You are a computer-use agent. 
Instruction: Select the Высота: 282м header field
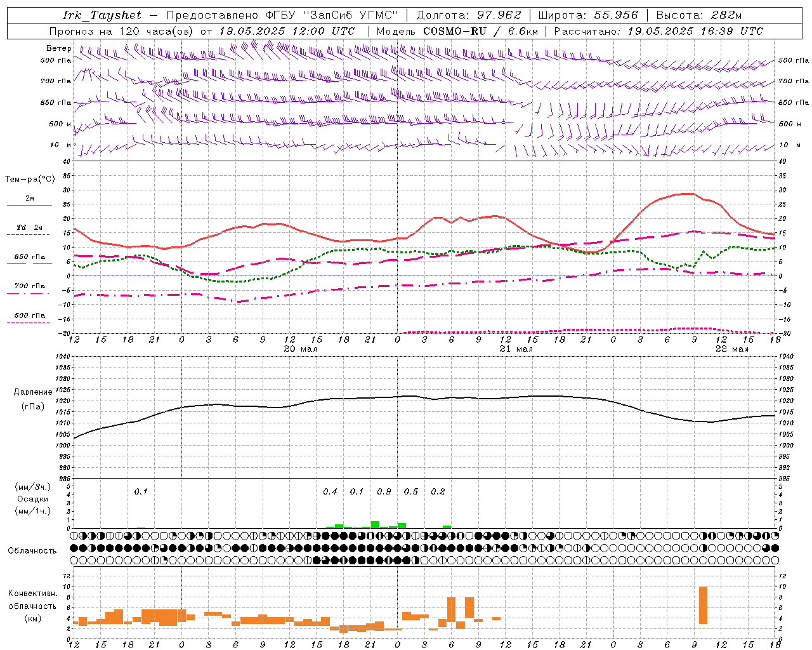coord(699,15)
